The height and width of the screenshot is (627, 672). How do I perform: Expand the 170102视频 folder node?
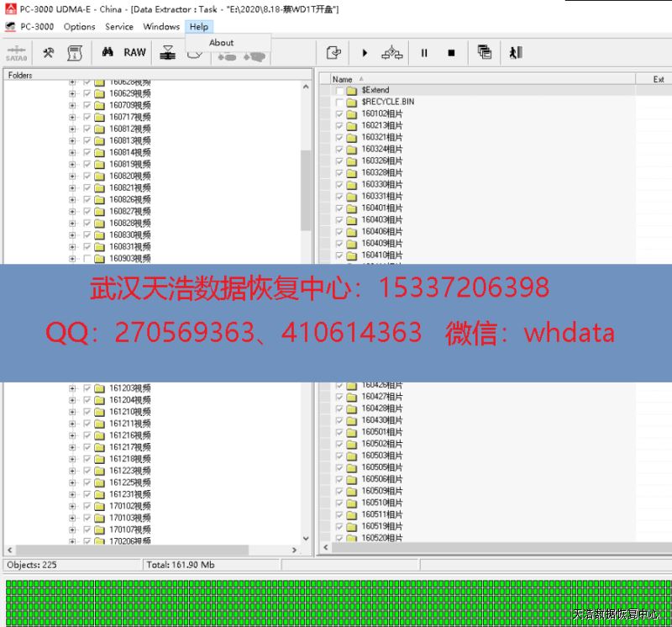[x=72, y=507]
